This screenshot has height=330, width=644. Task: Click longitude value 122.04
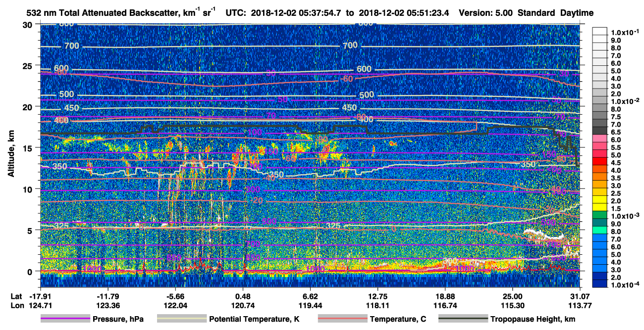click(175, 306)
